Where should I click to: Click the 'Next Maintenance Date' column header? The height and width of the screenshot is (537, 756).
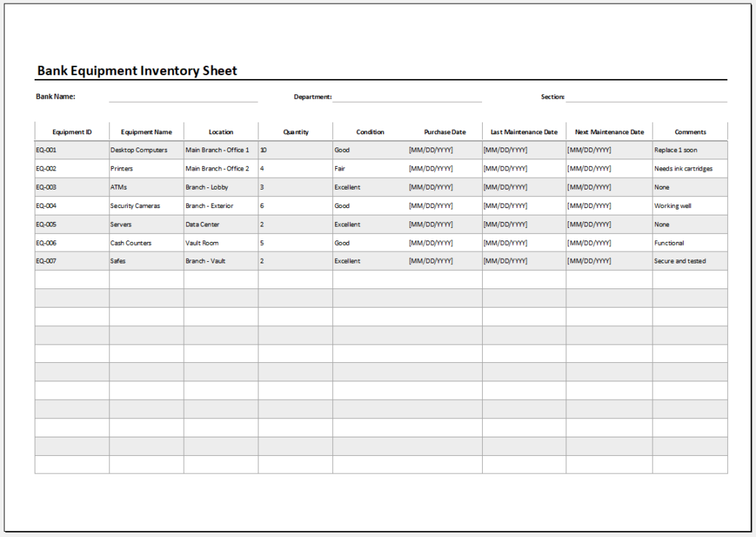[x=609, y=132]
